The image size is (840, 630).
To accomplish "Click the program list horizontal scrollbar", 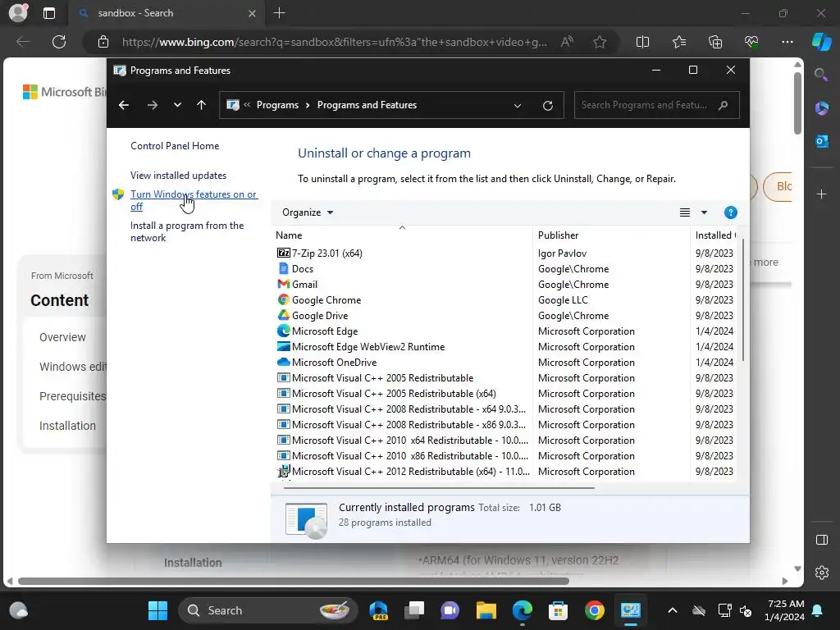I will 439,488.
